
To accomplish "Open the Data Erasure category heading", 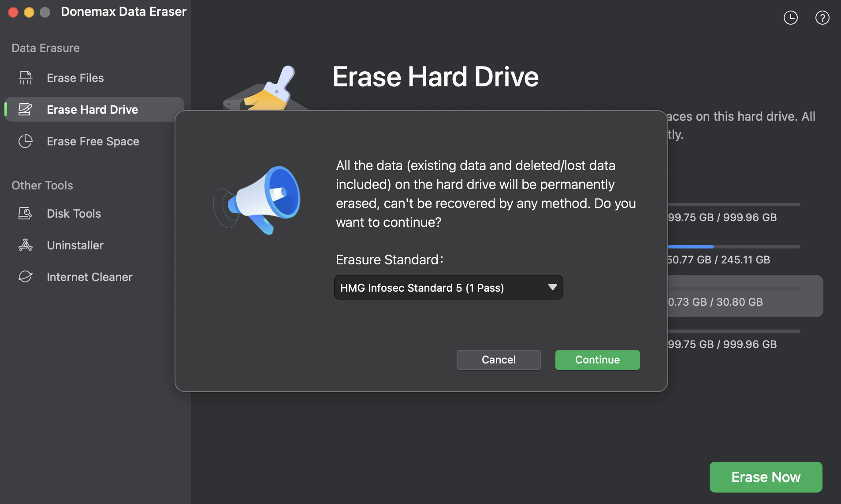I will (x=45, y=48).
